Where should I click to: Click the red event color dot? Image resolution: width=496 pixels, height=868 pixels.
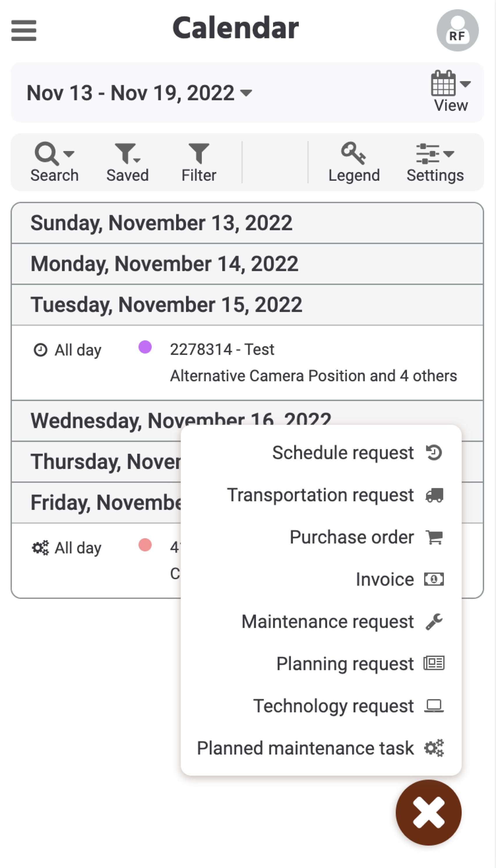point(145,545)
